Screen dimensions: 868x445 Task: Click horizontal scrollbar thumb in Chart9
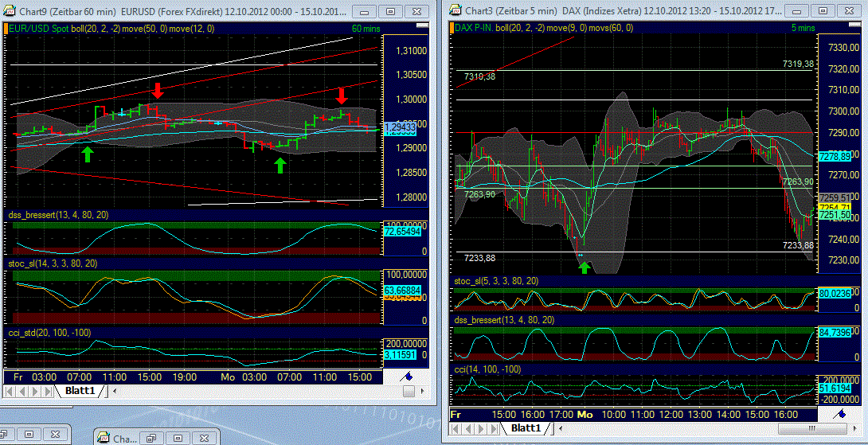pyautogui.click(x=409, y=391)
